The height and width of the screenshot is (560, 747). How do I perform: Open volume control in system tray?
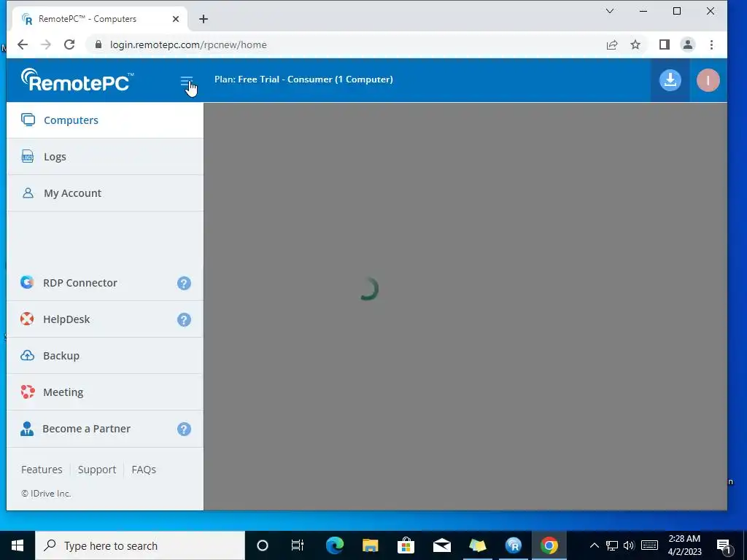[629, 545]
